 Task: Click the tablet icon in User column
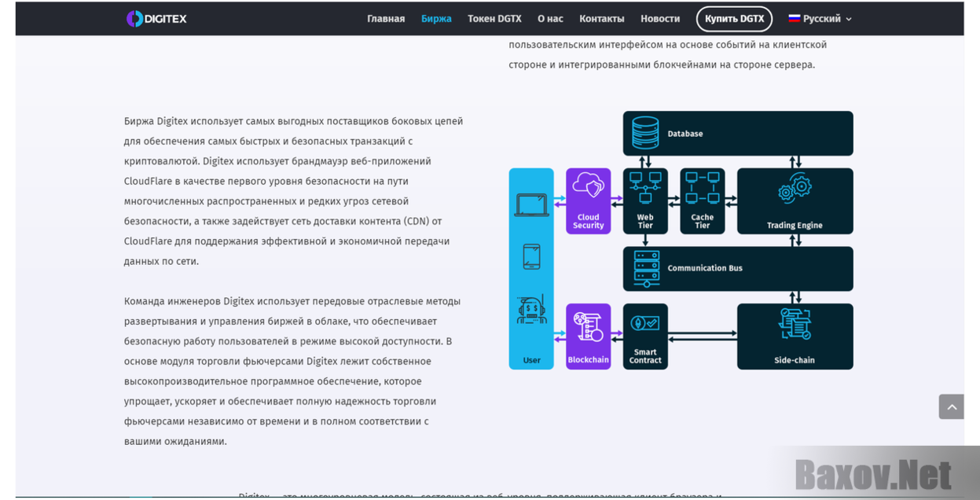531,257
